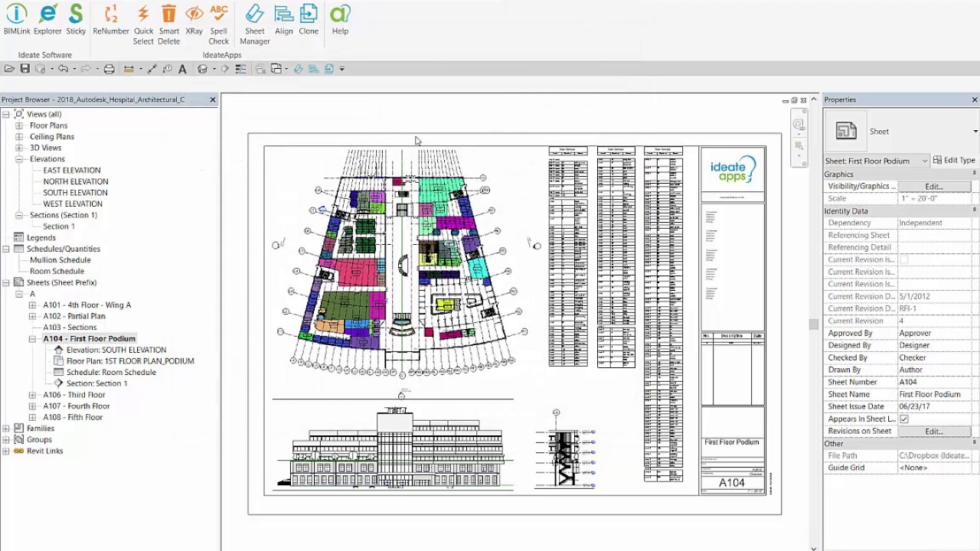Edit Sheet Name field First Floor Podium
The height and width of the screenshot is (551, 980).
click(x=935, y=394)
